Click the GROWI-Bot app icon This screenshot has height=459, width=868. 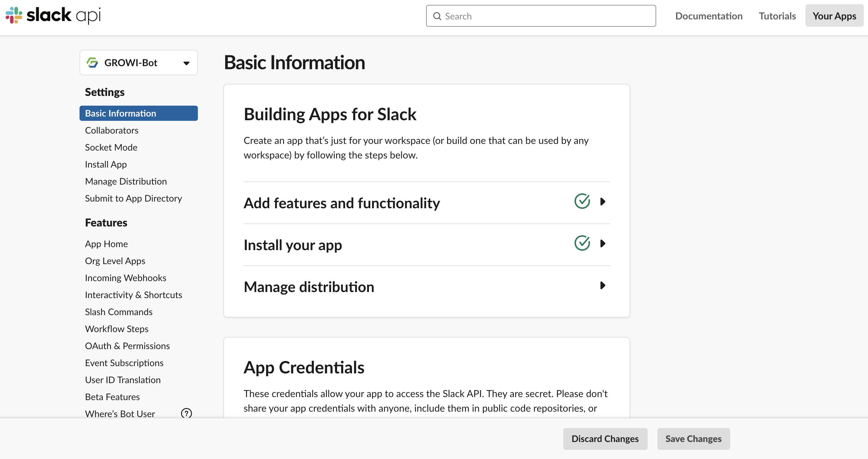(x=92, y=63)
